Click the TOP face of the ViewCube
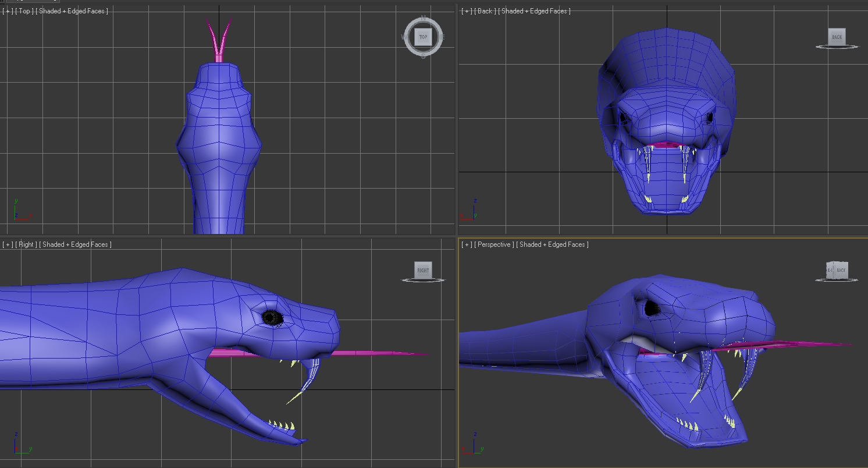This screenshot has width=868, height=468. tap(423, 37)
